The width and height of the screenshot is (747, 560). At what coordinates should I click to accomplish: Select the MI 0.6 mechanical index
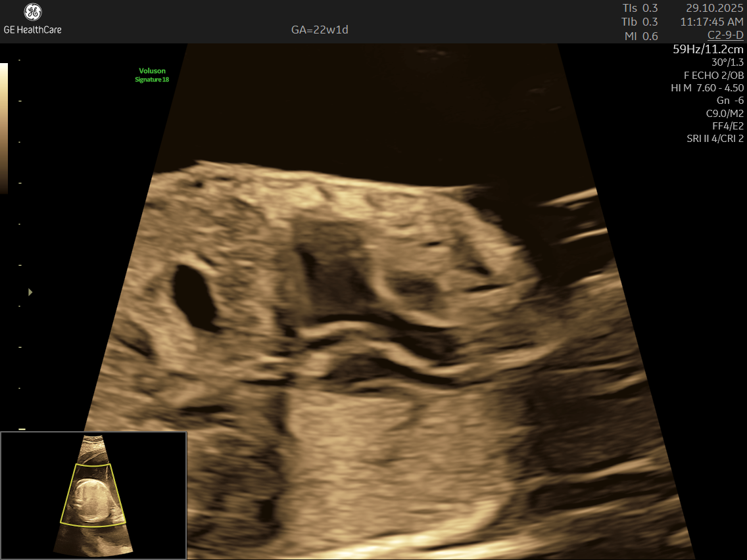pos(641,36)
